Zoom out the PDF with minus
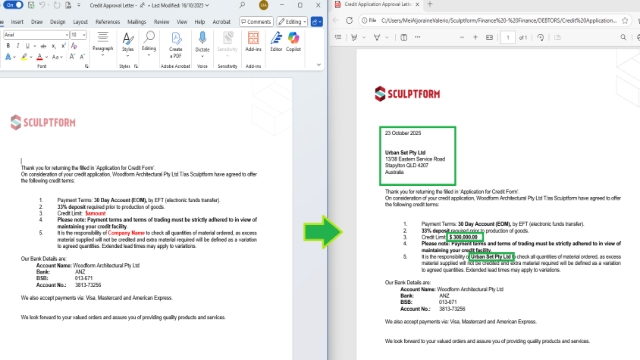 coord(462,38)
